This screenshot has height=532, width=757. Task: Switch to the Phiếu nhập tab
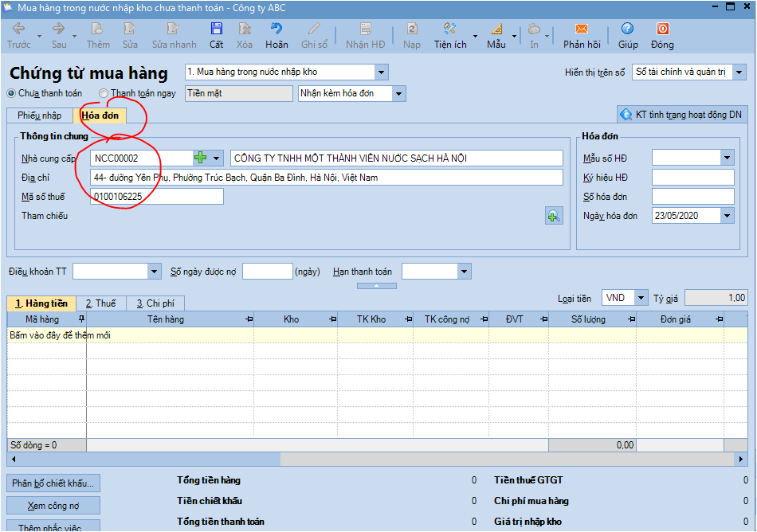point(40,115)
